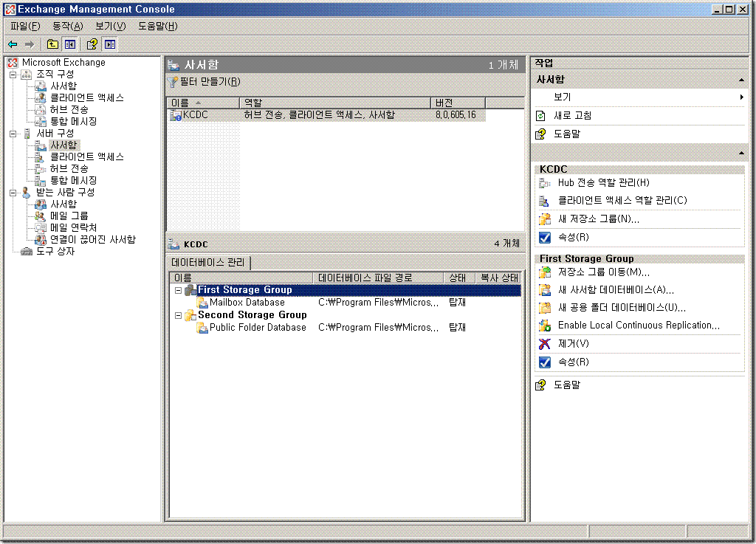Click the Microsoft Exchange root icon in the tree
Screen dimensions: 756x544
13,62
